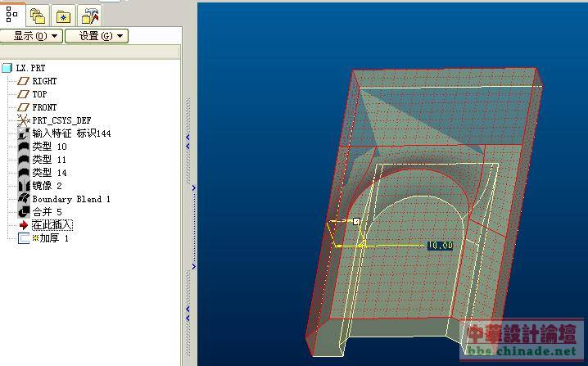
Task: Open the model tree tab
Action: click(x=12, y=14)
